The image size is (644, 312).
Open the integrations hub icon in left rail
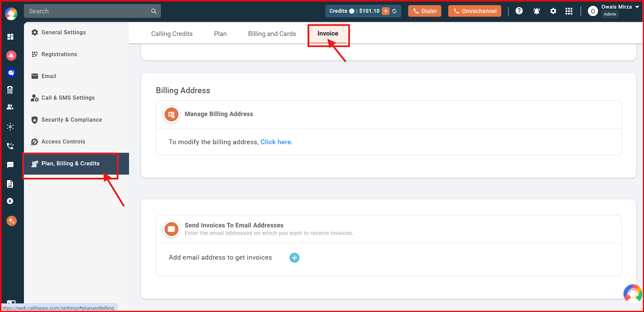(x=10, y=126)
